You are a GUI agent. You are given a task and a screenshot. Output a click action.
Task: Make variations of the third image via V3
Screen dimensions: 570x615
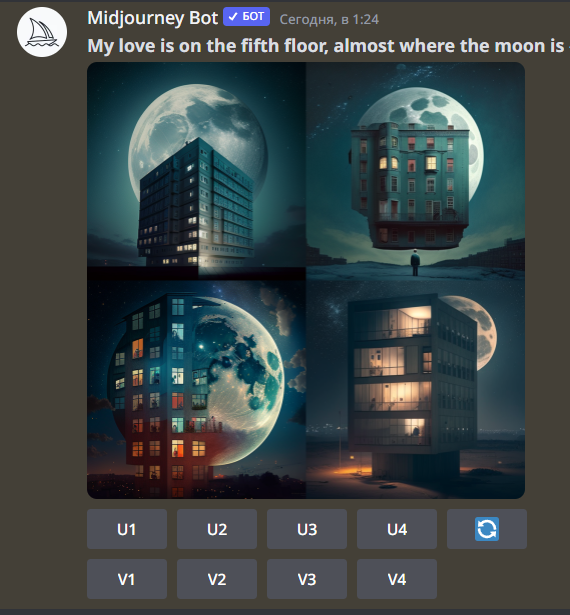(x=307, y=579)
